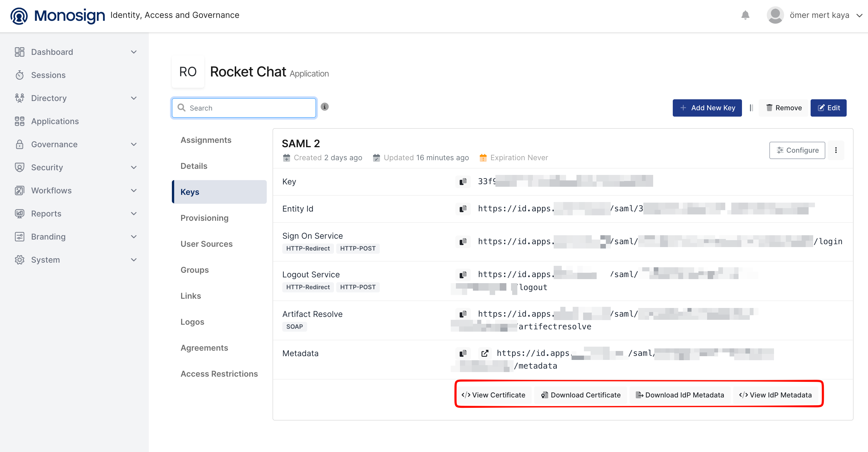The height and width of the screenshot is (452, 868).
Task: Click the Configure button
Action: [x=797, y=150]
